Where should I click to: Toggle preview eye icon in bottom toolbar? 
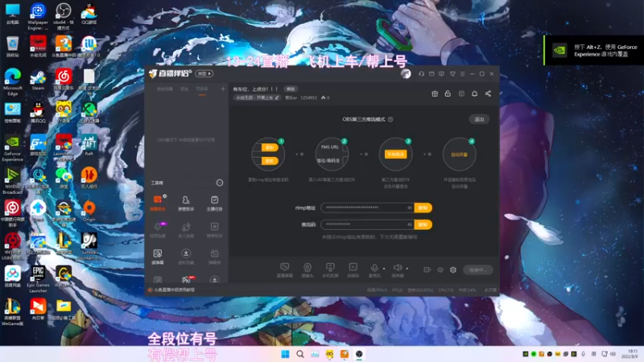(x=440, y=269)
